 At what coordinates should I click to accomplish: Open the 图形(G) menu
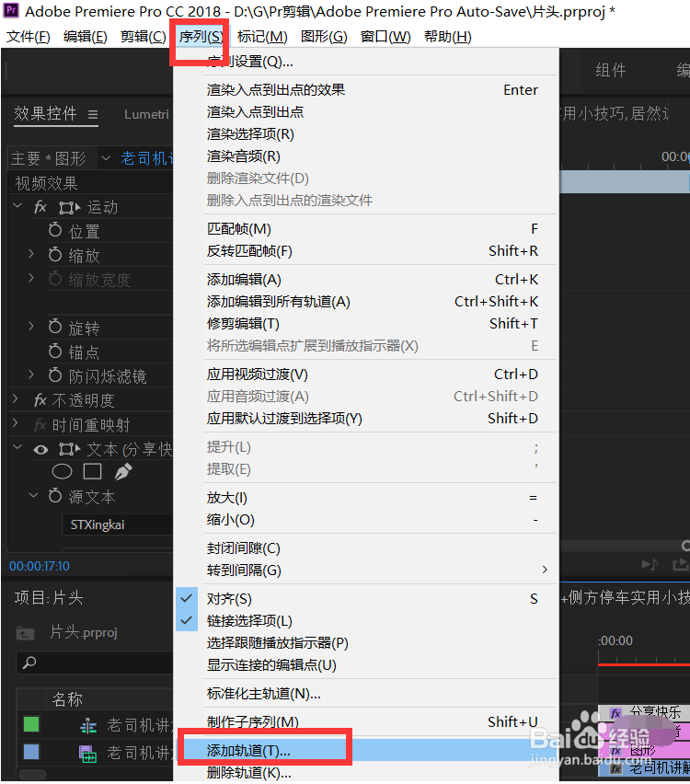coord(324,37)
